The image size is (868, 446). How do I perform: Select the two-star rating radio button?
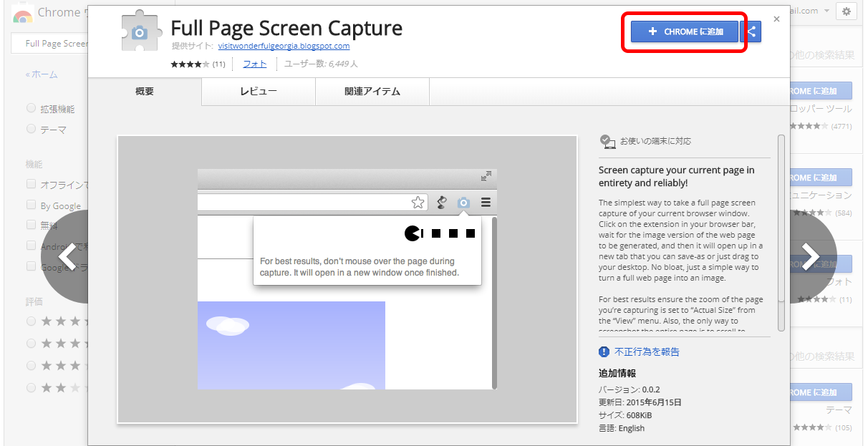31,387
